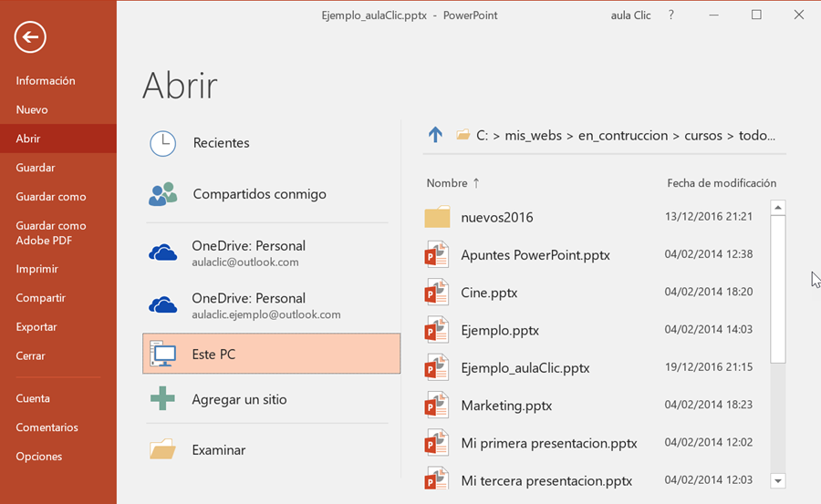
Task: Open Guardar como in the sidebar
Action: 51,197
